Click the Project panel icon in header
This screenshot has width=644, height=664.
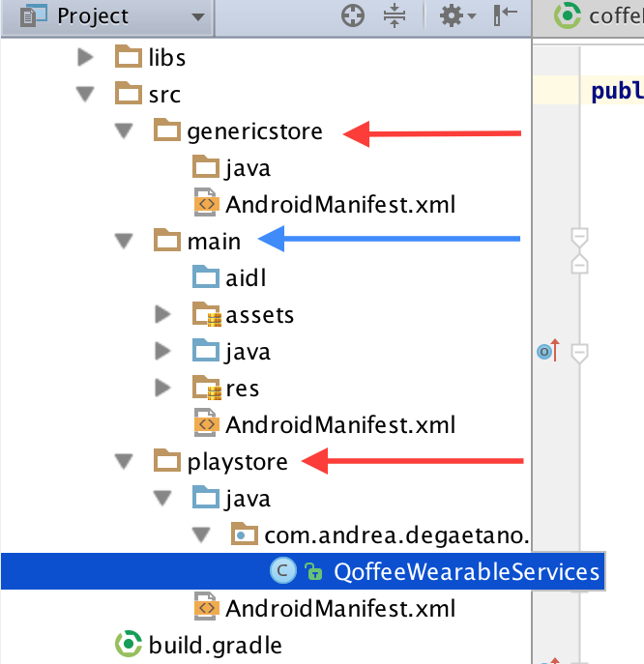click(34, 16)
